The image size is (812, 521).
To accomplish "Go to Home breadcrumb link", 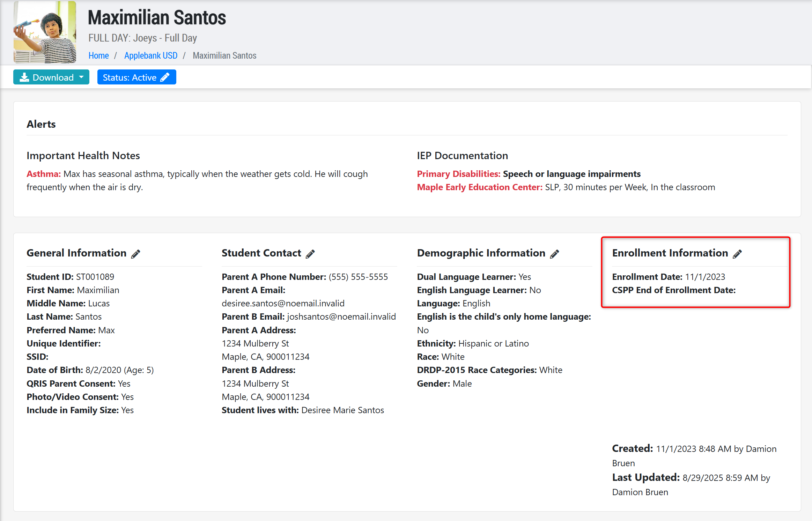I will [x=98, y=55].
